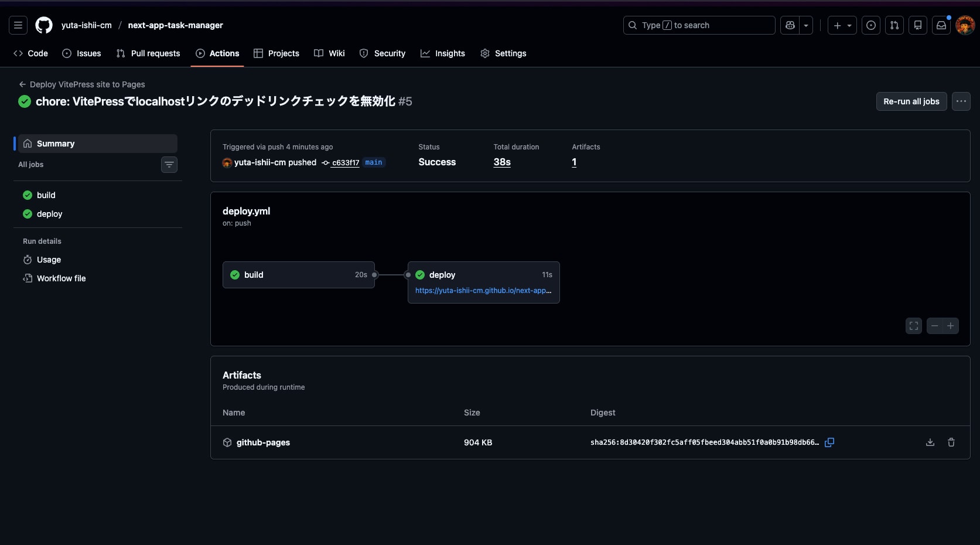Open the Workflow file page
980x545 pixels.
coord(61,278)
